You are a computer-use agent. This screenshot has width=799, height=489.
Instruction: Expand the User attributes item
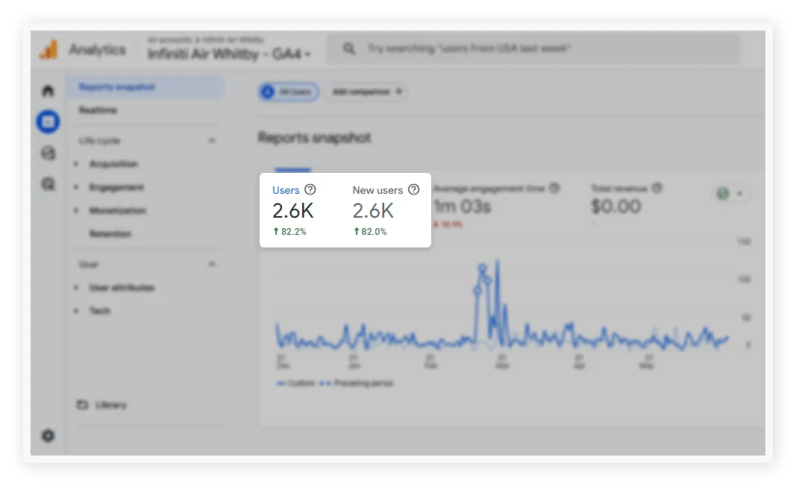[121, 287]
